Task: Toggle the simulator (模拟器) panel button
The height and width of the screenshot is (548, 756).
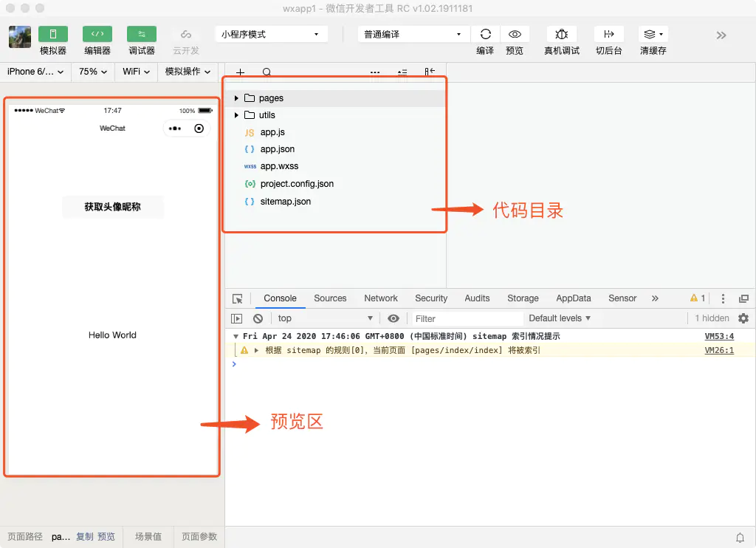Action: coord(53,34)
